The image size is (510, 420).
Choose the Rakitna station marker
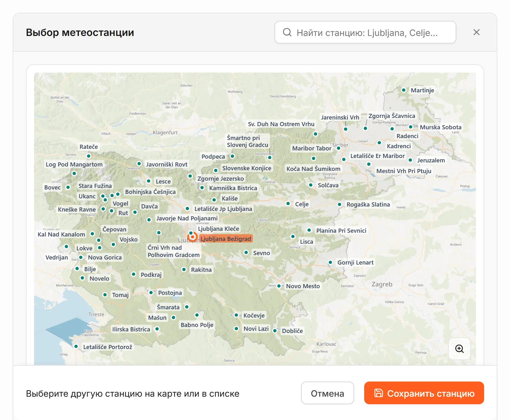pos(184,270)
